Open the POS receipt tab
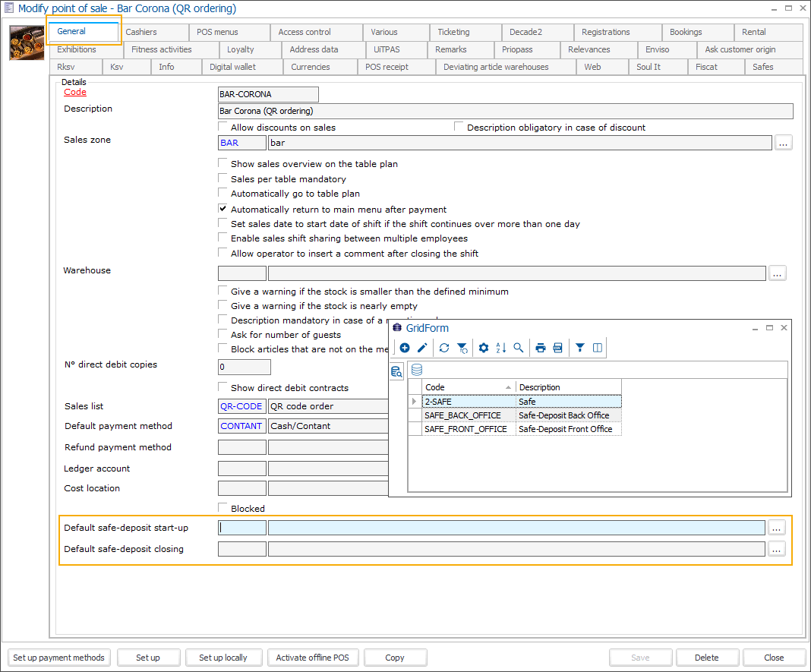Screen dimensions: 811x672 point(387,67)
